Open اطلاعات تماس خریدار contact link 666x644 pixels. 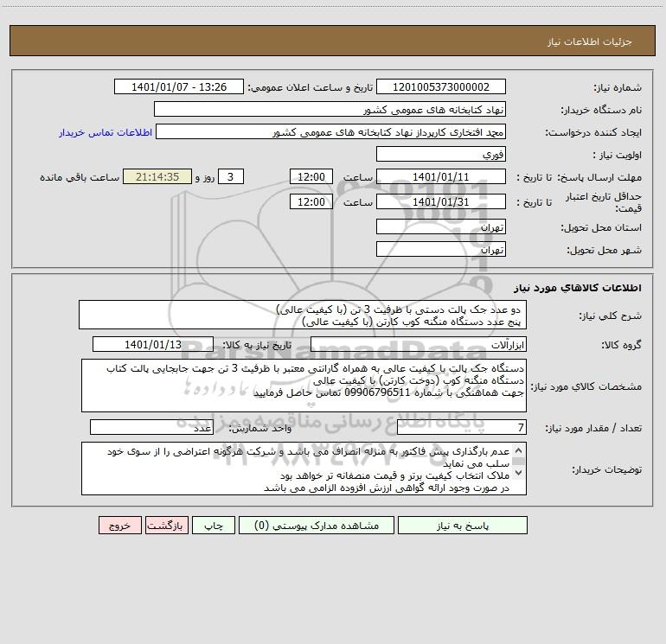[106, 132]
